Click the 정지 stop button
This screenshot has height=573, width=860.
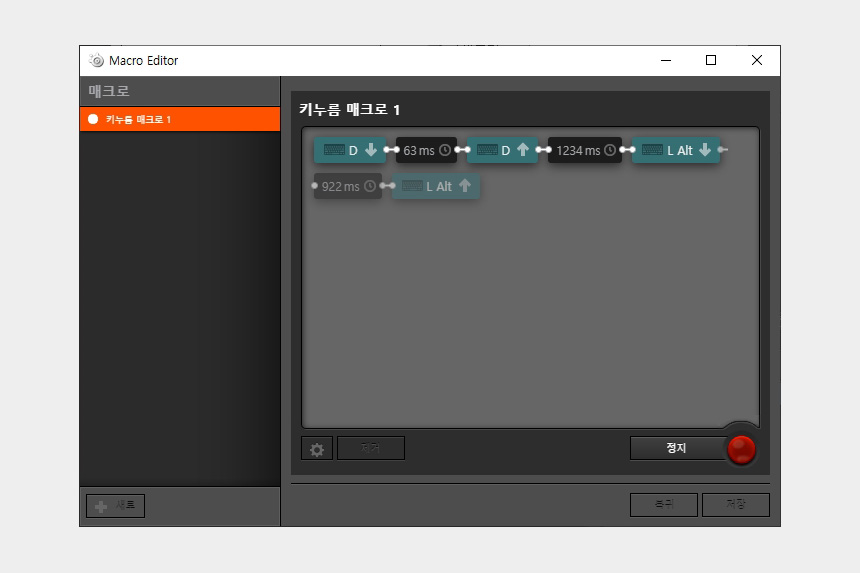click(x=678, y=448)
